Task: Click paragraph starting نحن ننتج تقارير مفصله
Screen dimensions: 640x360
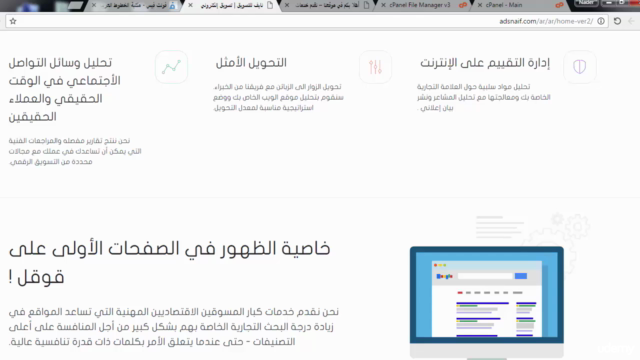Action: pyautogui.click(x=75, y=151)
